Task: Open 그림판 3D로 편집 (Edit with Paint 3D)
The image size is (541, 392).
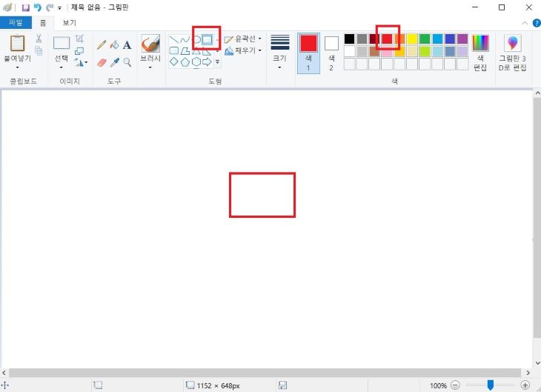Action: 512,53
